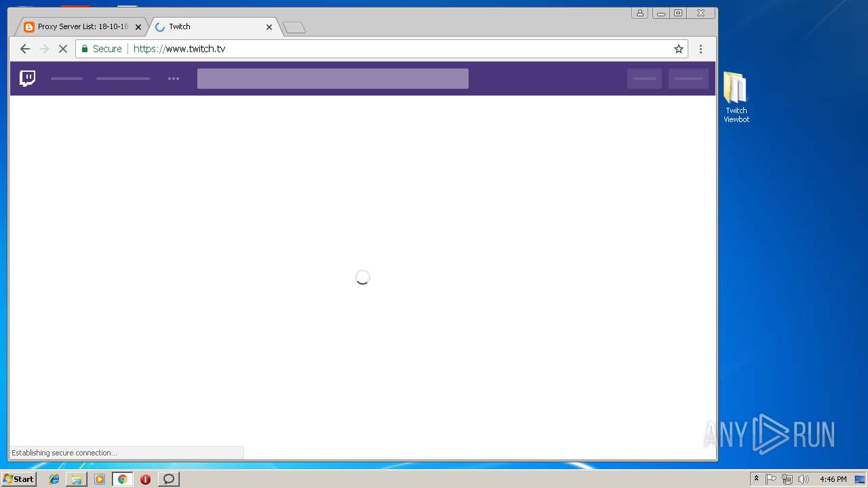Open Twitch Viewbot desktop folder
Image resolution: width=868 pixels, height=488 pixels.
pos(736,98)
